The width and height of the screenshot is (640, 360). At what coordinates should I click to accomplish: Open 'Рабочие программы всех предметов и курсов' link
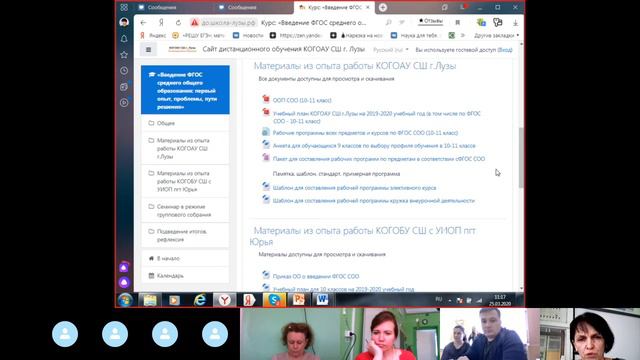(x=365, y=133)
